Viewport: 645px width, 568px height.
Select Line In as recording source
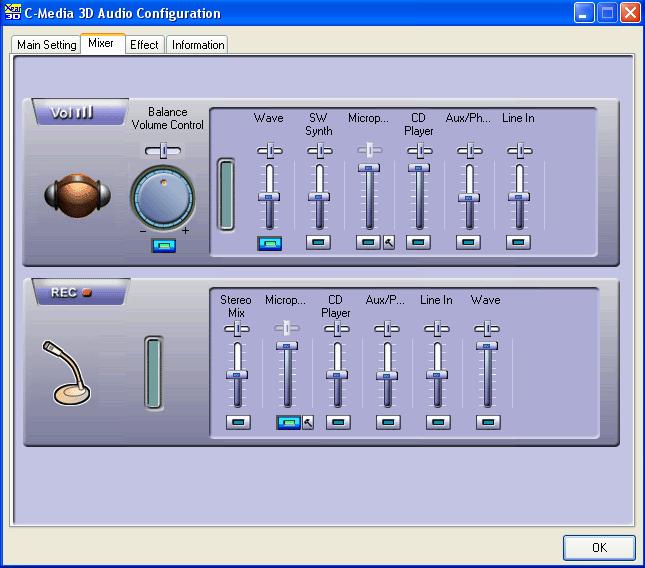(x=439, y=422)
